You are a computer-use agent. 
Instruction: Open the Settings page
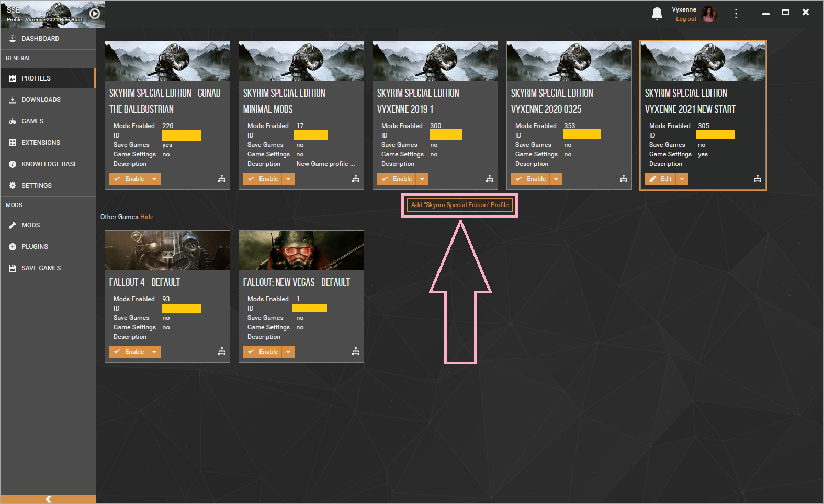pyautogui.click(x=48, y=186)
